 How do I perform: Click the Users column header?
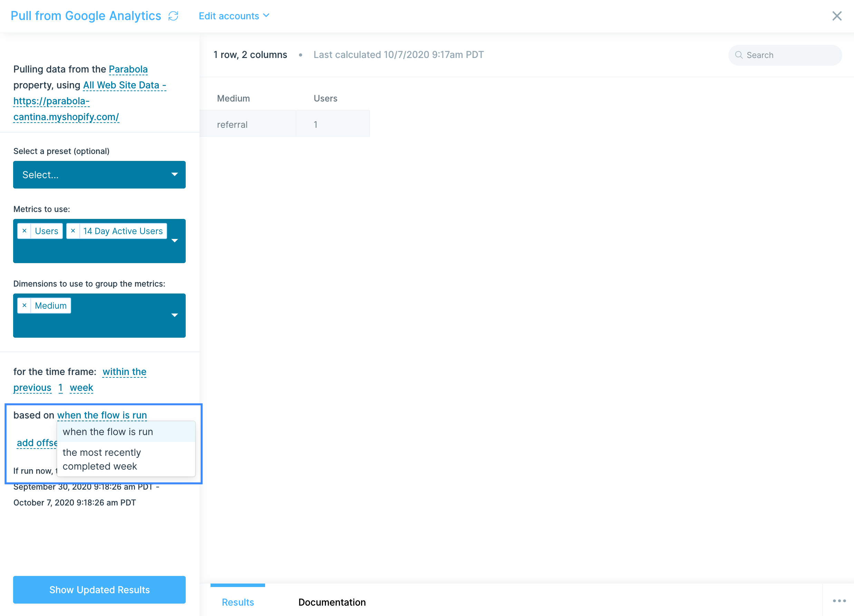[325, 98]
